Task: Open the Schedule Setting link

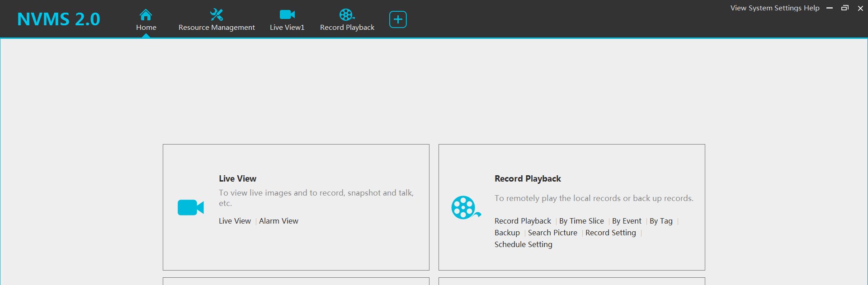Action: [523, 244]
